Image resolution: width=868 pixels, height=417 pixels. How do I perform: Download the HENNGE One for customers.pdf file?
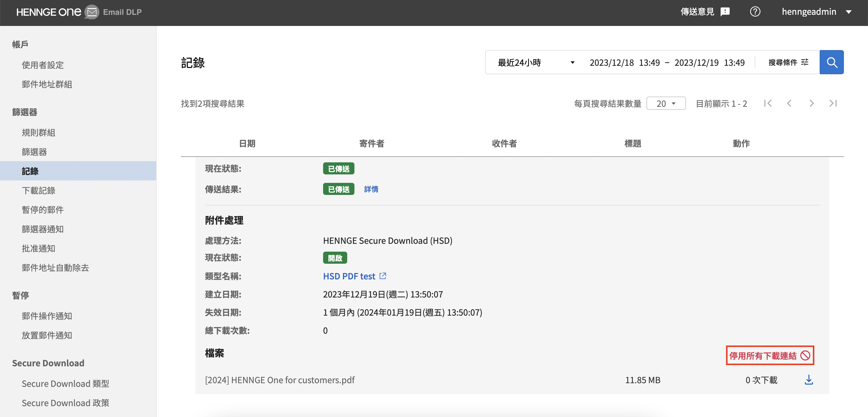[808, 380]
